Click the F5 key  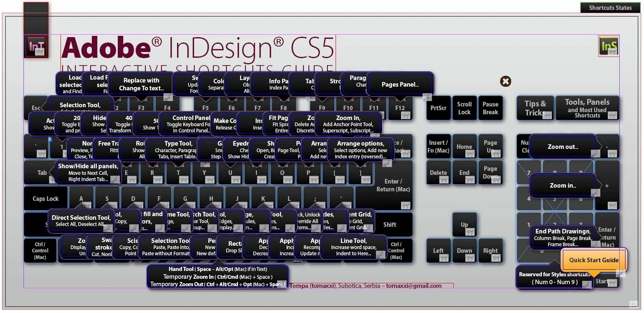tap(205, 108)
